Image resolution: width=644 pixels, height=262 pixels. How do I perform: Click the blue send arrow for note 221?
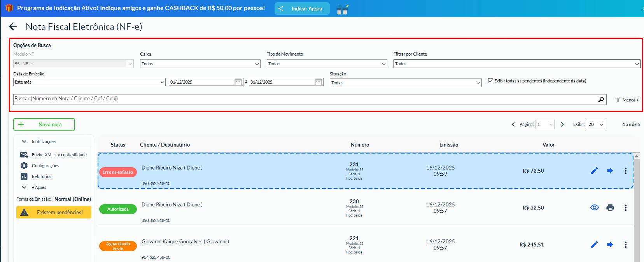pyautogui.click(x=610, y=245)
